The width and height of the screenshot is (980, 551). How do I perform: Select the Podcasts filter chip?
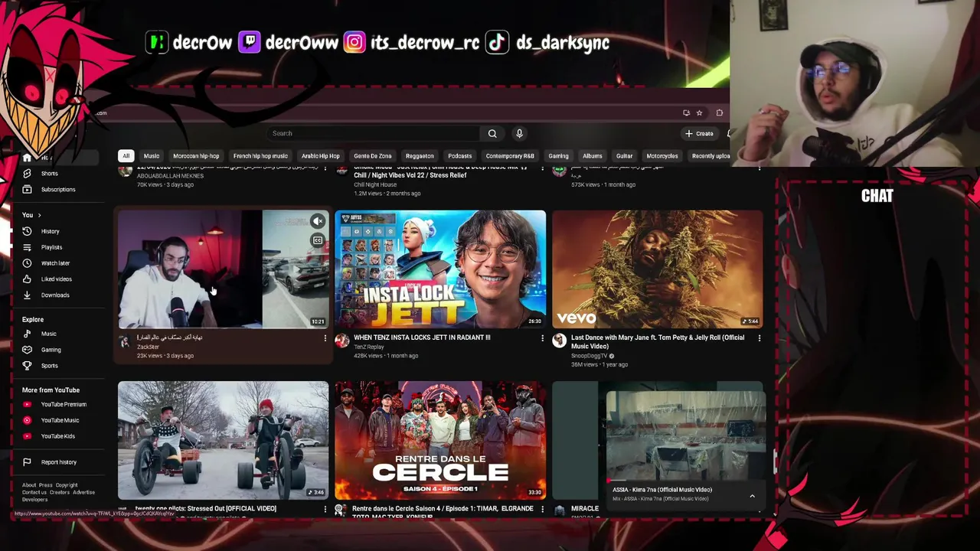(x=459, y=156)
